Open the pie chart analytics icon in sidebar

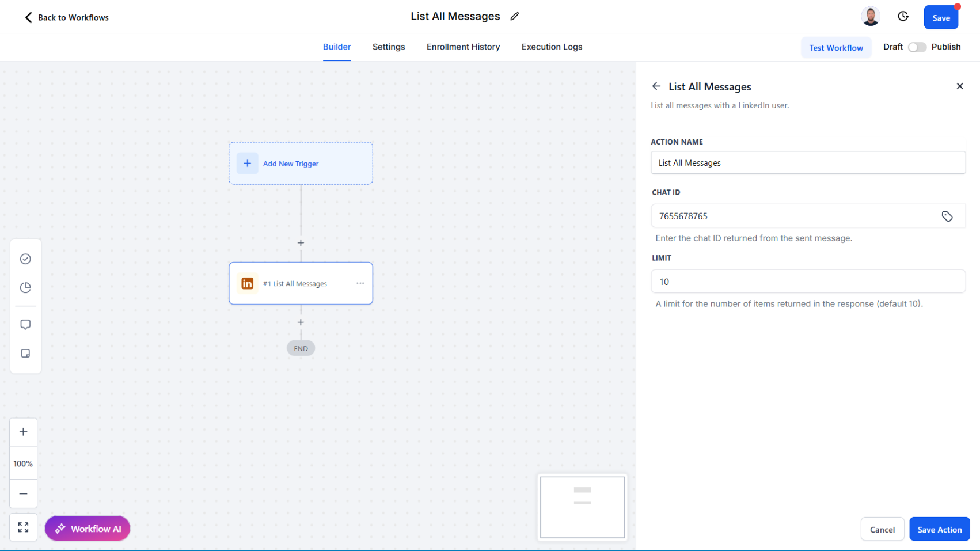[25, 287]
